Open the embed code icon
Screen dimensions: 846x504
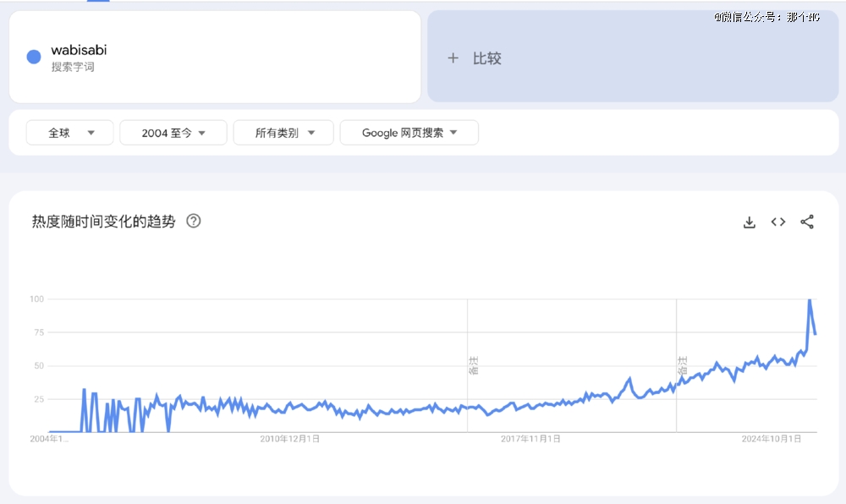click(778, 222)
